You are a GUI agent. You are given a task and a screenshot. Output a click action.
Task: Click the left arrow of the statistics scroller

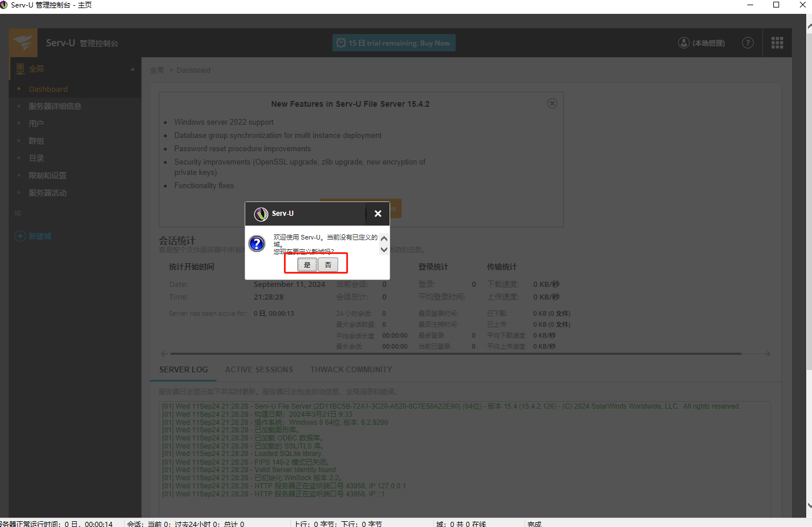pyautogui.click(x=164, y=353)
